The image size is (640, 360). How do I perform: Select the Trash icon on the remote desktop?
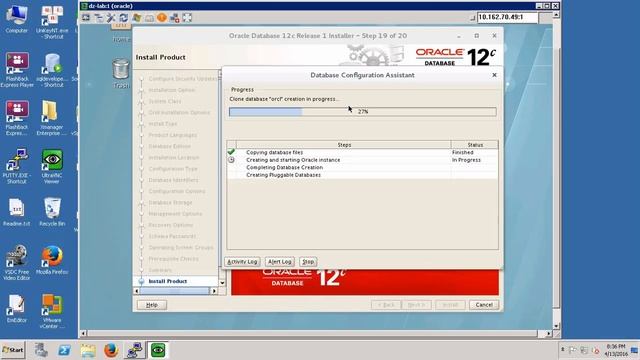tap(121, 73)
